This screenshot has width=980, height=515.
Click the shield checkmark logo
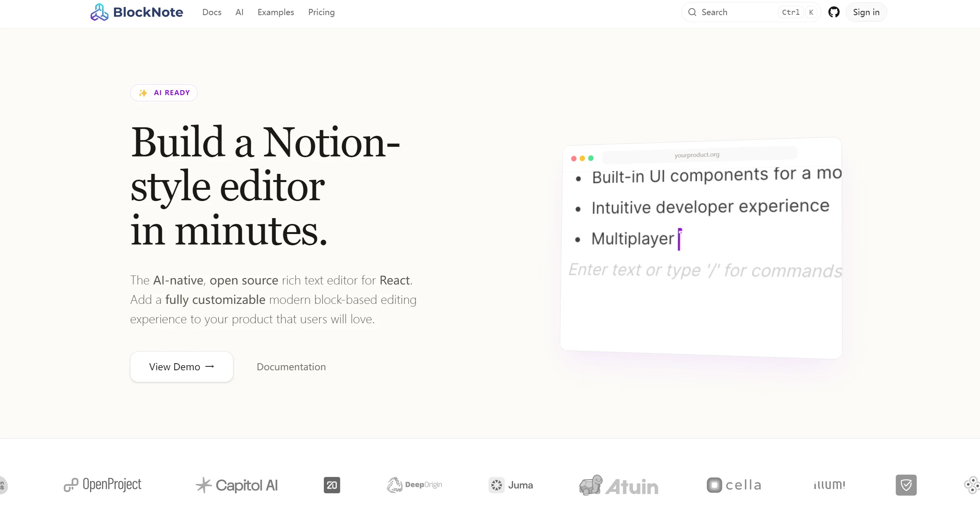coord(905,485)
